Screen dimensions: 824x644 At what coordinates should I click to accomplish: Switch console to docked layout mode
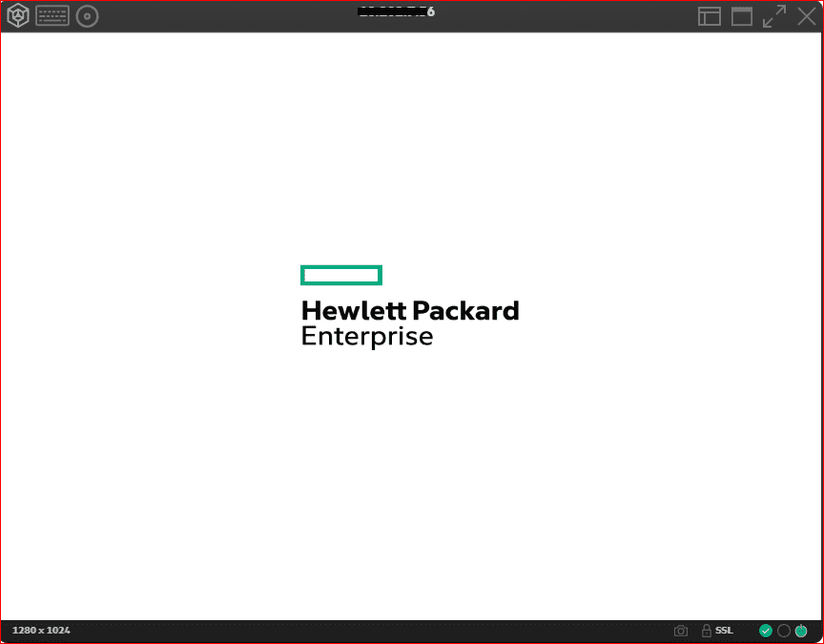click(x=709, y=16)
